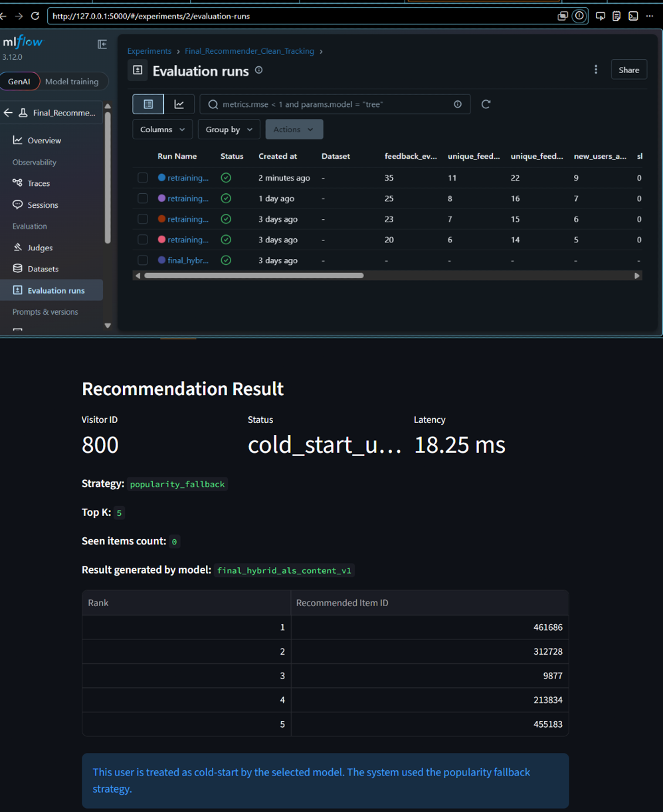Open the kebab menu next to Share
Viewport: 663px width, 812px height.
pyautogui.click(x=596, y=70)
